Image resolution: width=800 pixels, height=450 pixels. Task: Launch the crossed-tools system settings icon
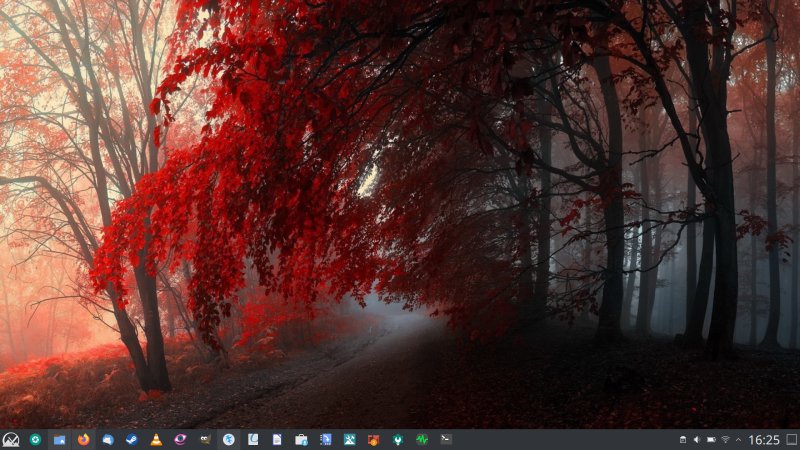click(x=349, y=439)
